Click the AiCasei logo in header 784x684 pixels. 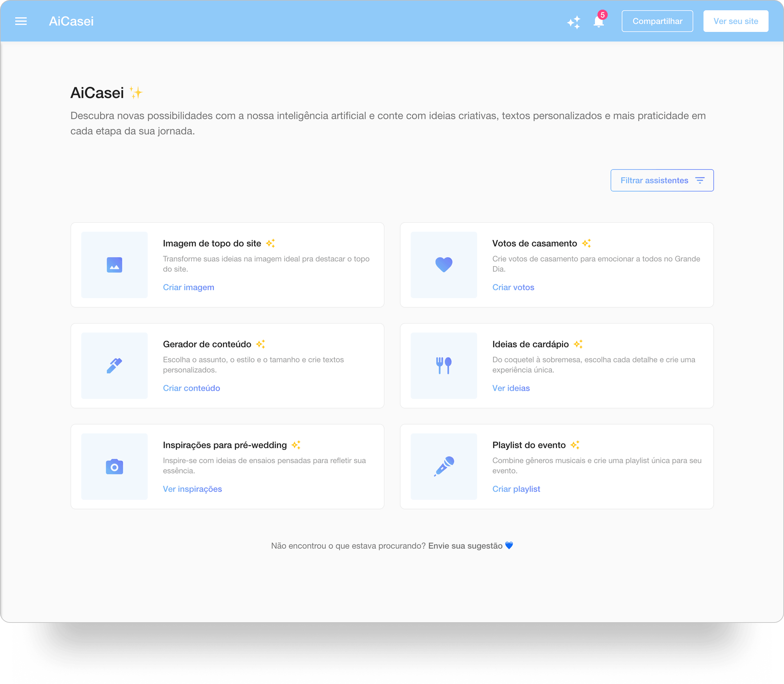[x=71, y=21]
